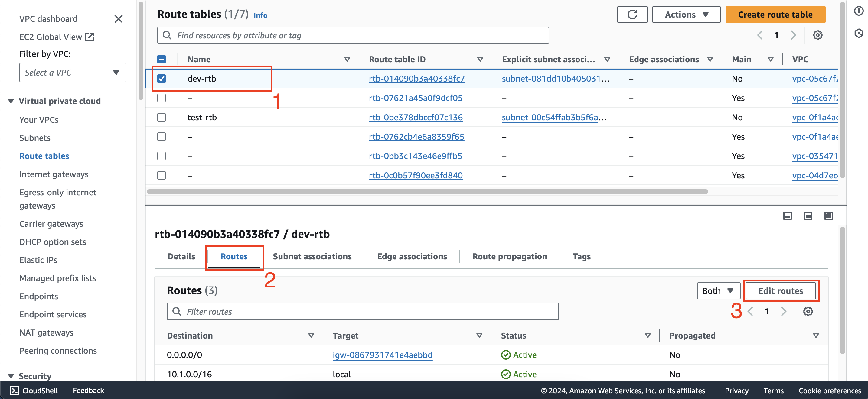This screenshot has height=399, width=868.
Task: Go to Subnets in sidebar
Action: coord(35,138)
